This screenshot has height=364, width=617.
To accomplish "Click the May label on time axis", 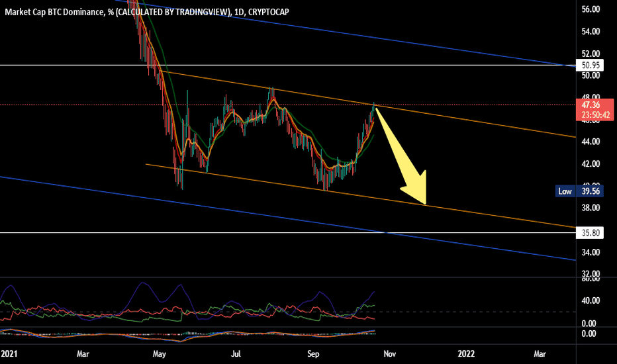I will pyautogui.click(x=159, y=354).
